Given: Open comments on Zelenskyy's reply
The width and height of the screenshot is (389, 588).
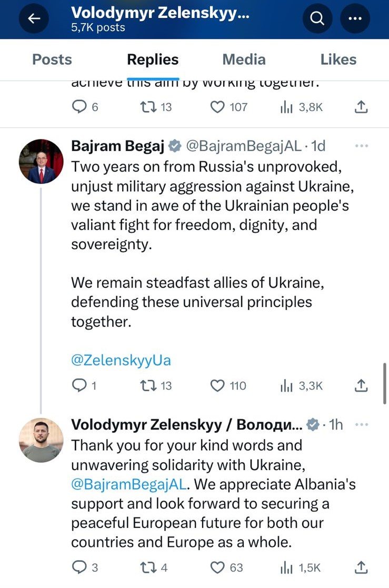Looking at the screenshot, I should [78, 567].
